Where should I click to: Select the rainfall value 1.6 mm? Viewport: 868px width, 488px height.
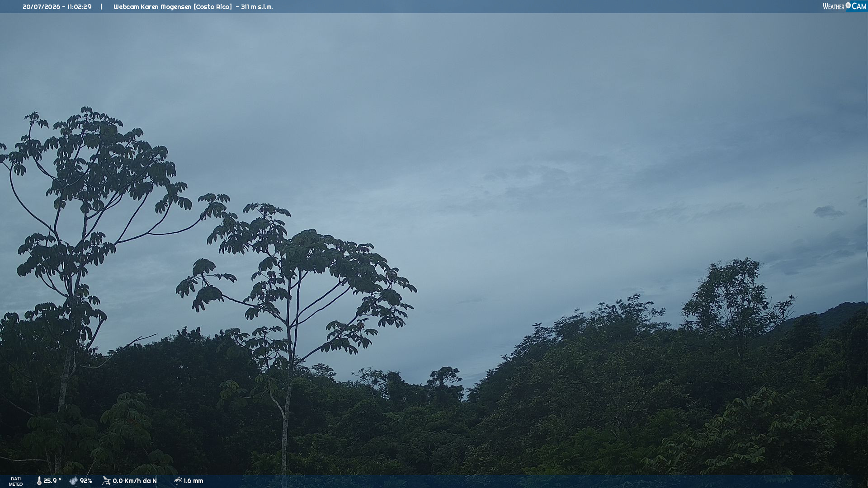193,481
